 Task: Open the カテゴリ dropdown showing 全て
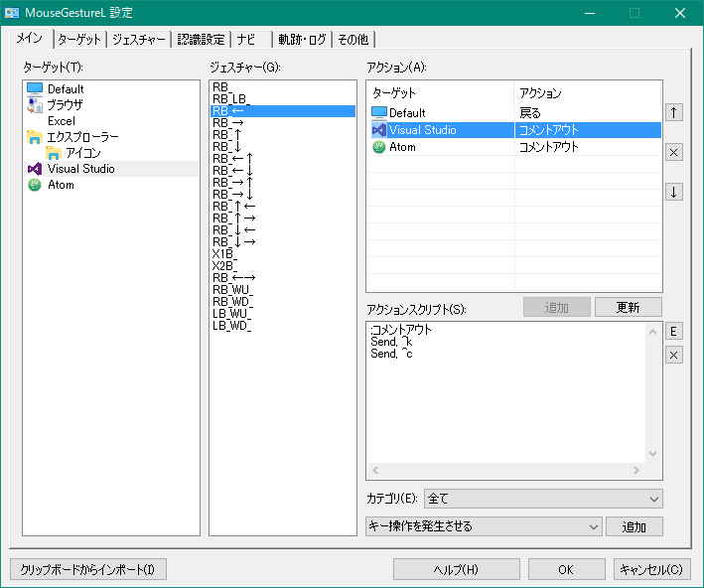tap(543, 499)
